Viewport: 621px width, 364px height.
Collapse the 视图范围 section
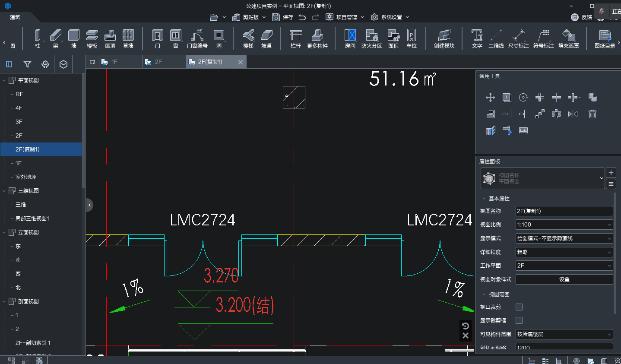pyautogui.click(x=484, y=294)
